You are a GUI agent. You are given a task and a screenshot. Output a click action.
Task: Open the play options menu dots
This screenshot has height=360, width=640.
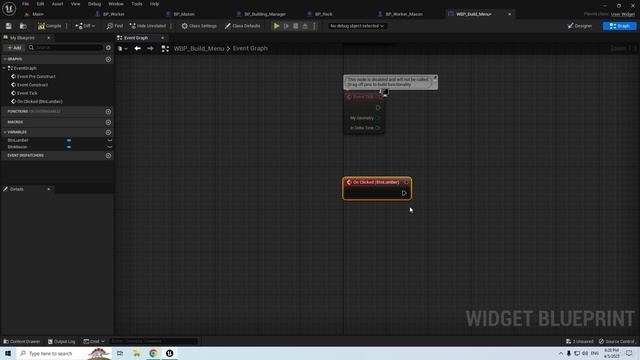pyautogui.click(x=314, y=26)
